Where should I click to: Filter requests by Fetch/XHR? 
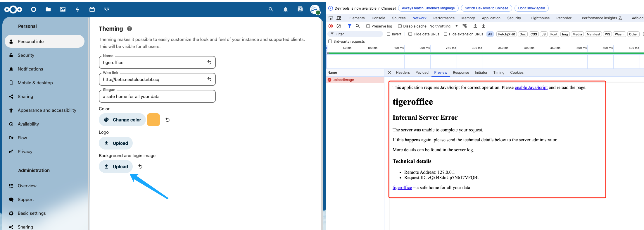[506, 34]
